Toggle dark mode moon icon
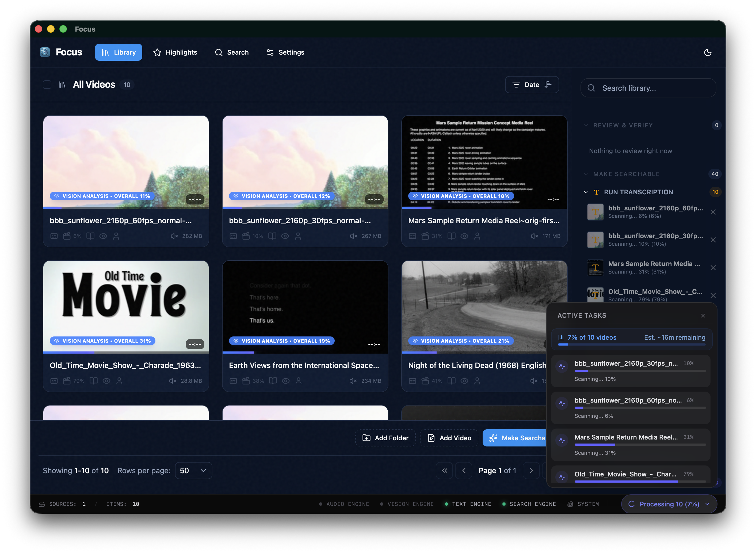Image resolution: width=756 pixels, height=553 pixels. (x=708, y=52)
